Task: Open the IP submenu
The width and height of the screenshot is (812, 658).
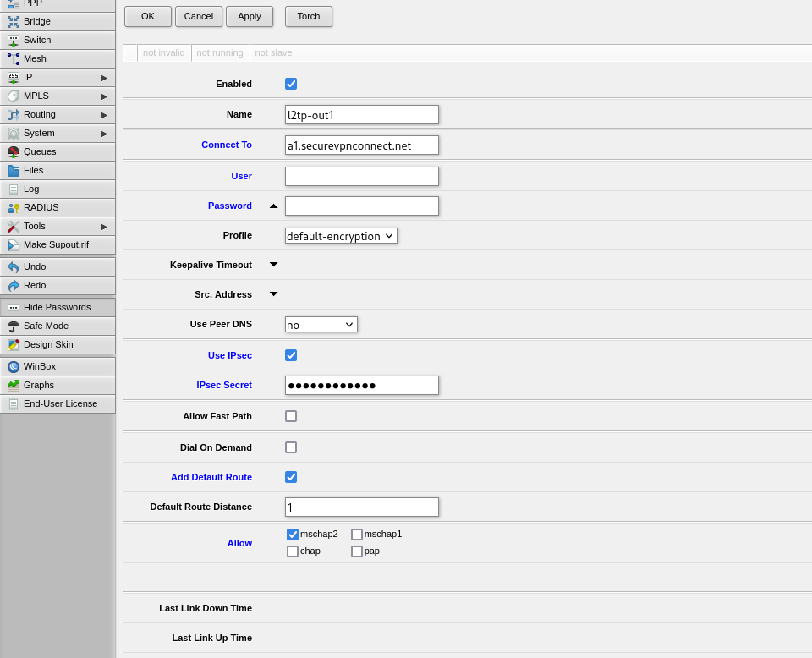Action: [58, 78]
